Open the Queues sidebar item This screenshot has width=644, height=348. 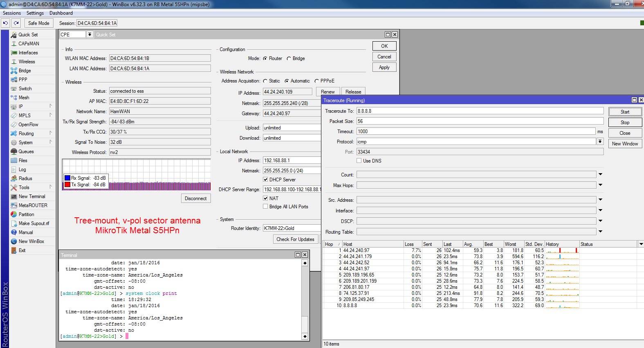26,152
